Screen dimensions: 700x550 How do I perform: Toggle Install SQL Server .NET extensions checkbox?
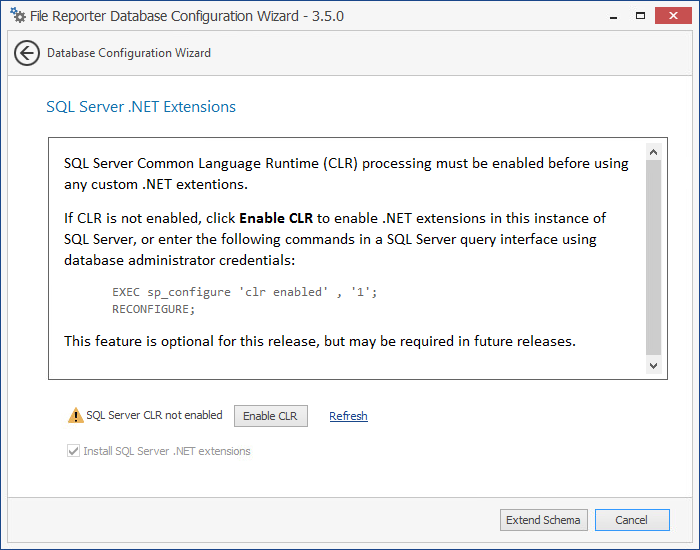point(73,451)
